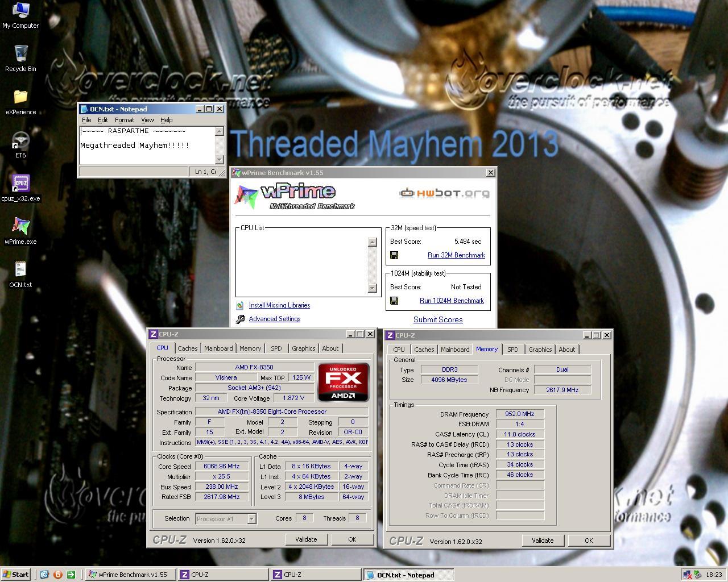
Task: Click the orange quick launch icon
Action: pos(57,575)
